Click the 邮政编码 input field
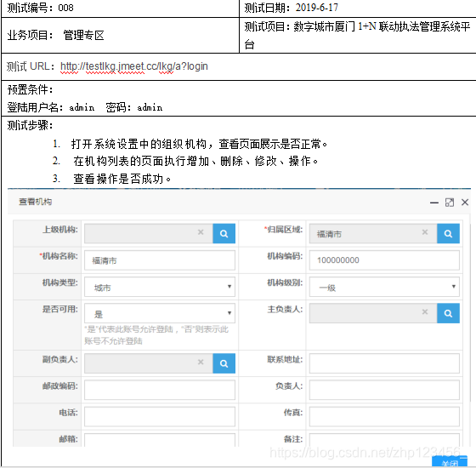 pyautogui.click(x=160, y=390)
